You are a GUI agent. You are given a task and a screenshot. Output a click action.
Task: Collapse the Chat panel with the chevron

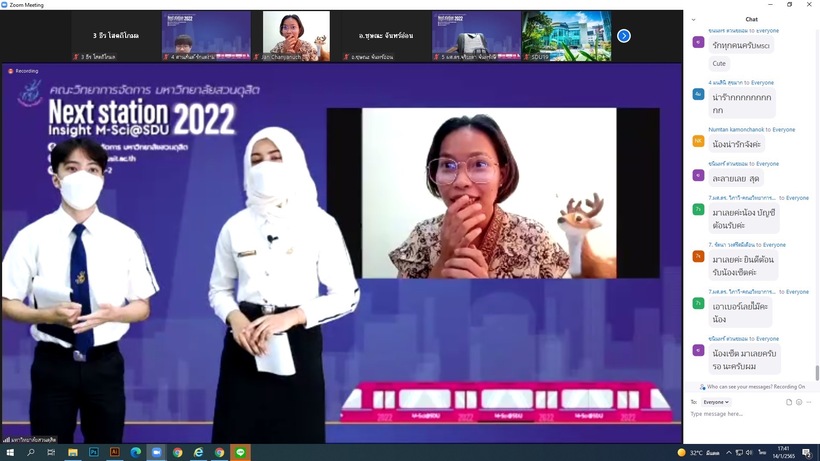[x=693, y=19]
